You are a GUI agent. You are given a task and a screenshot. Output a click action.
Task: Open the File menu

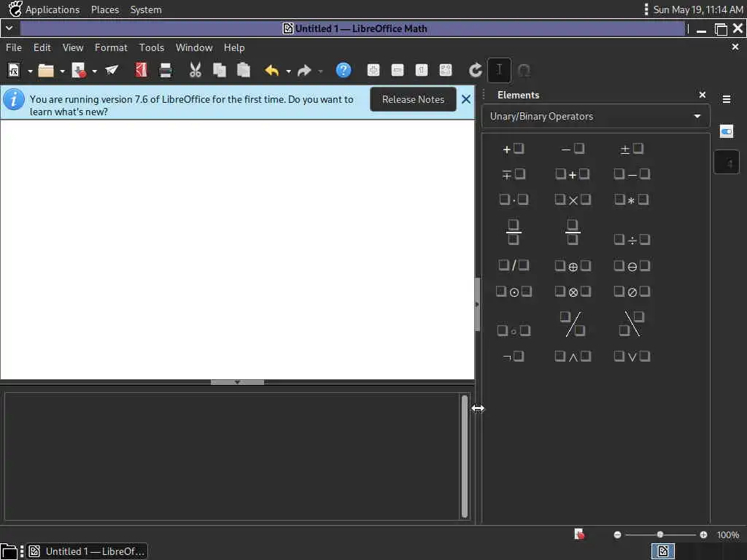click(14, 47)
